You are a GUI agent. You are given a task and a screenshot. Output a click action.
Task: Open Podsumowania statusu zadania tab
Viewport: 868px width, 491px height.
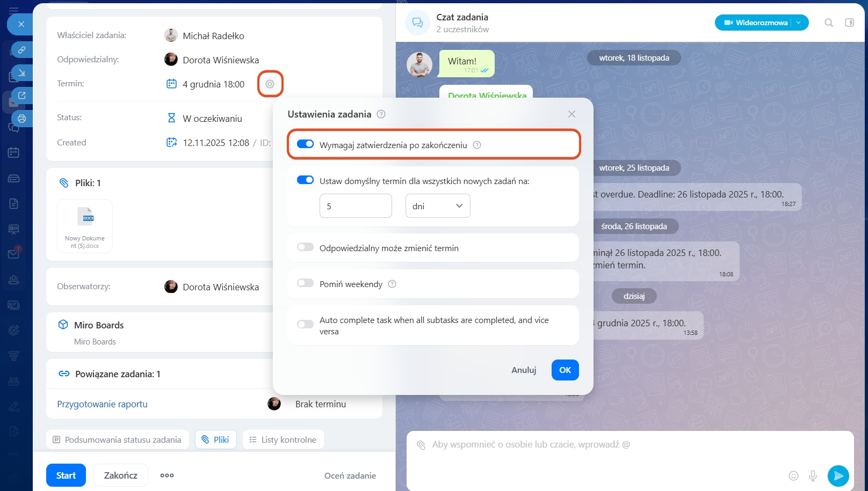tap(118, 439)
